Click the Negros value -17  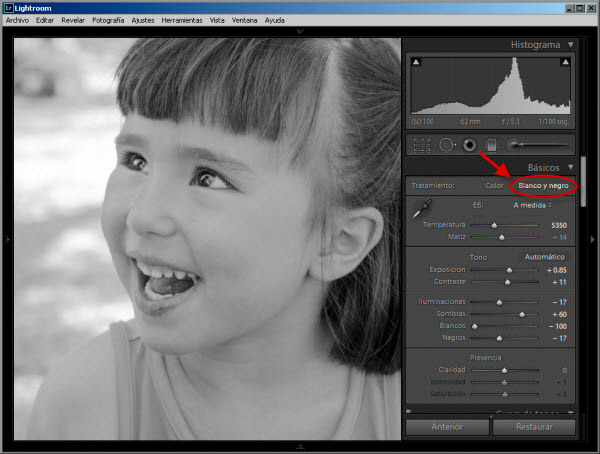559,338
